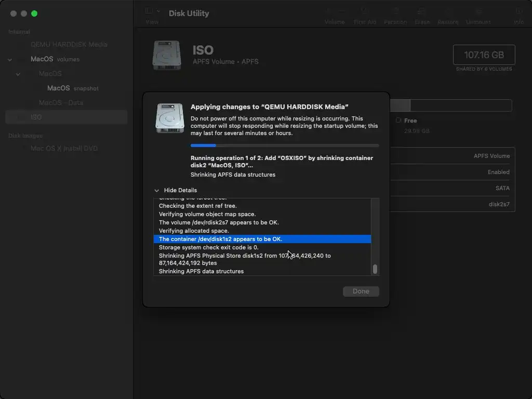The height and width of the screenshot is (399, 532).
Task: Click the Partition toolbar icon
Action: click(395, 11)
